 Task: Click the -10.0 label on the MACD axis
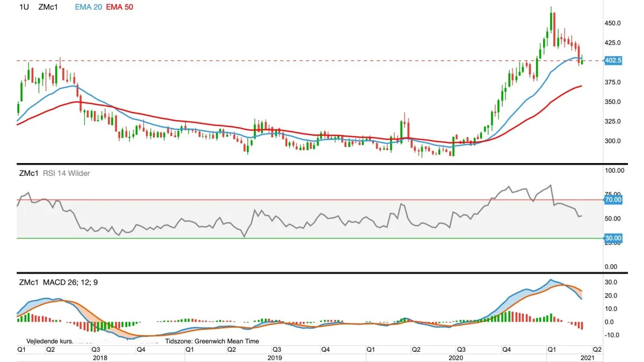(x=612, y=335)
